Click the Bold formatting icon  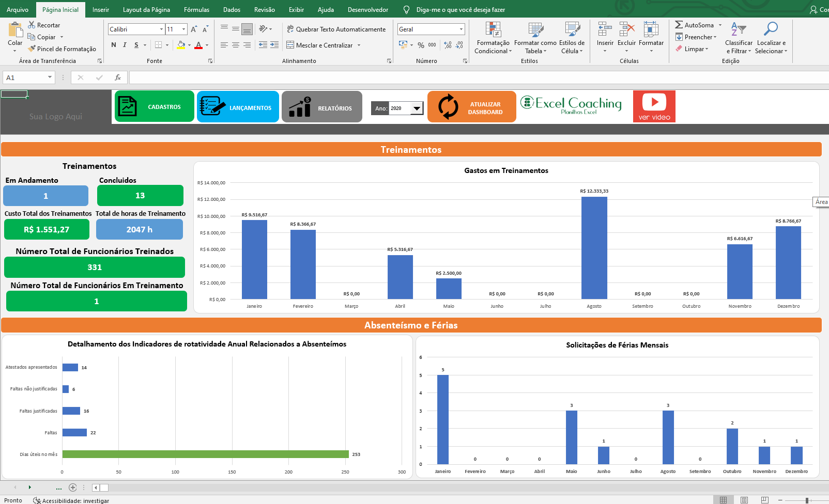coord(114,45)
